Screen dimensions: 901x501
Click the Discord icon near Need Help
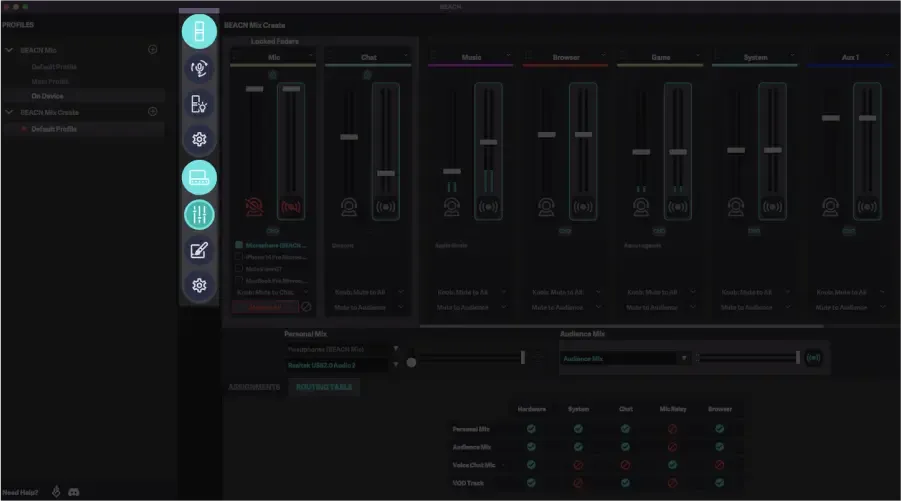[73, 492]
